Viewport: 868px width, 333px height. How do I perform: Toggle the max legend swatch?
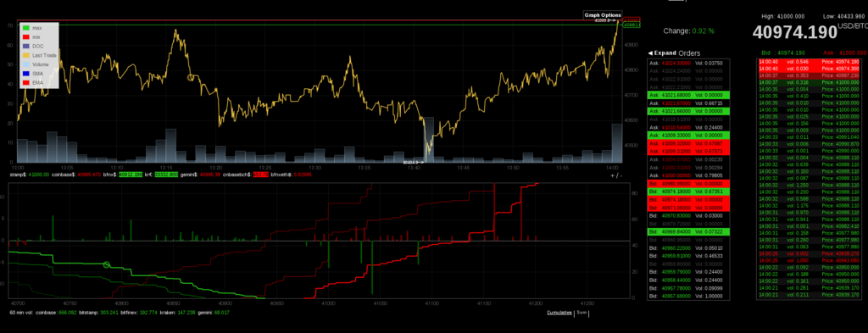[x=25, y=28]
